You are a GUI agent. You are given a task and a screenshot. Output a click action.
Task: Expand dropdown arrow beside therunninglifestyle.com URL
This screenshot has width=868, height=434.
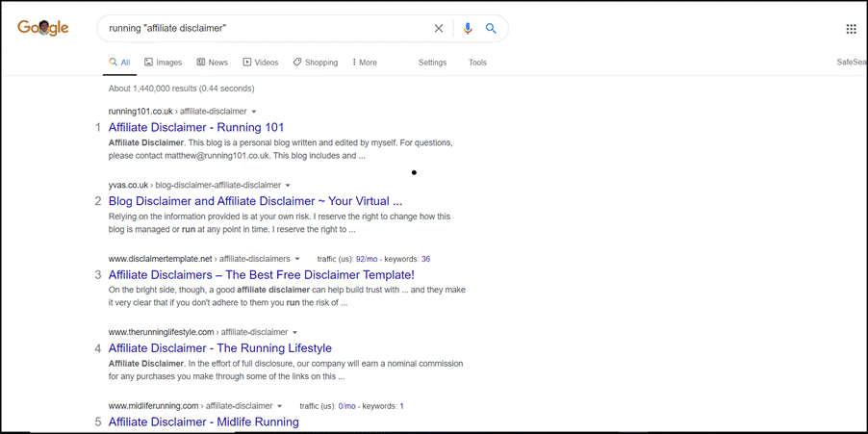(295, 333)
